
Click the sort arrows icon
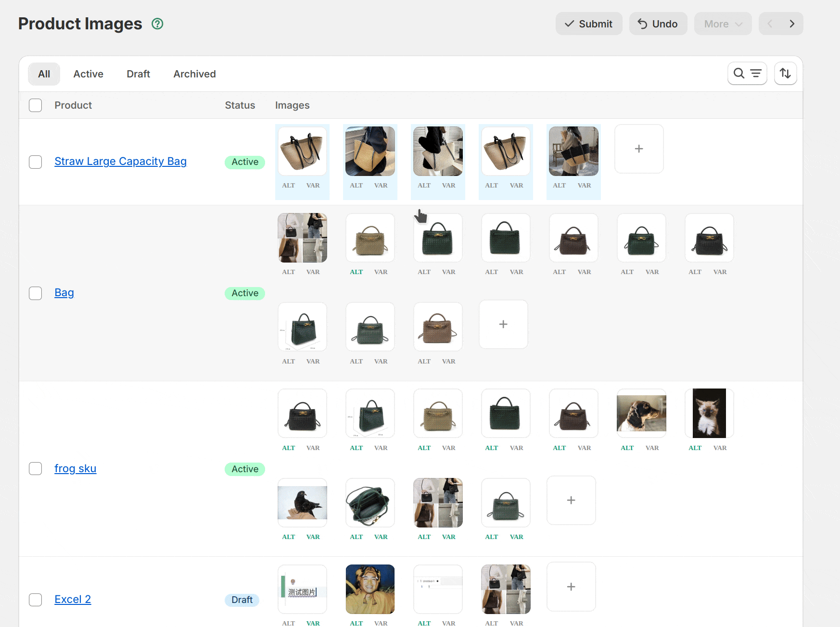785,74
